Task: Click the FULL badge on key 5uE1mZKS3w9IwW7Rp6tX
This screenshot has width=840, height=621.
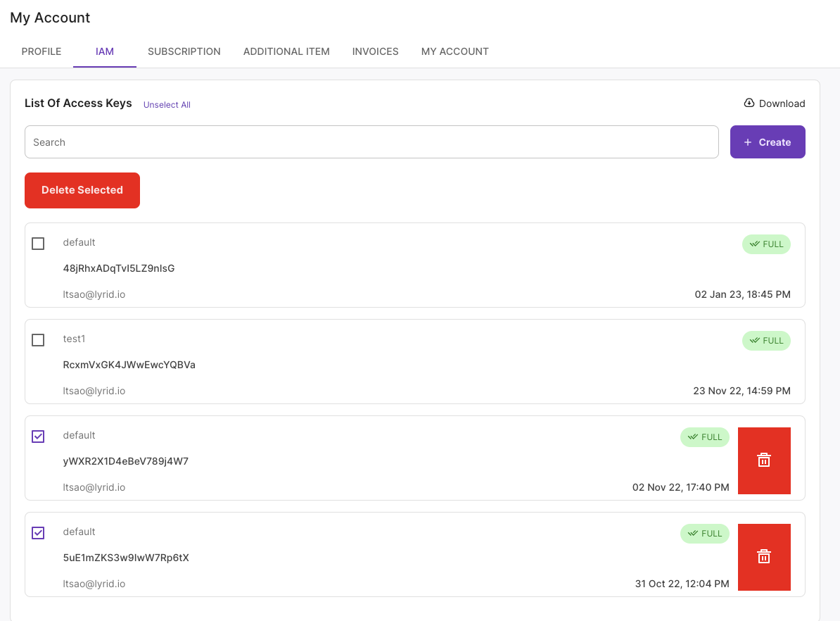Action: click(704, 534)
